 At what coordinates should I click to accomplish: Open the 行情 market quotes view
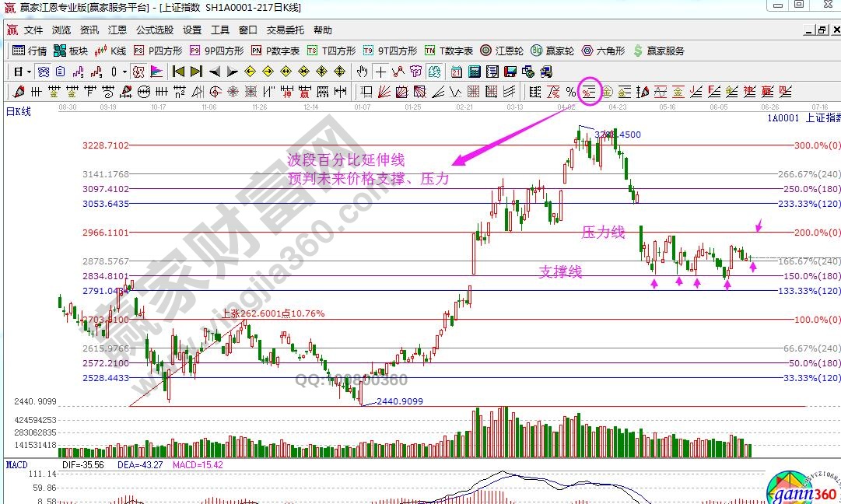(x=30, y=51)
